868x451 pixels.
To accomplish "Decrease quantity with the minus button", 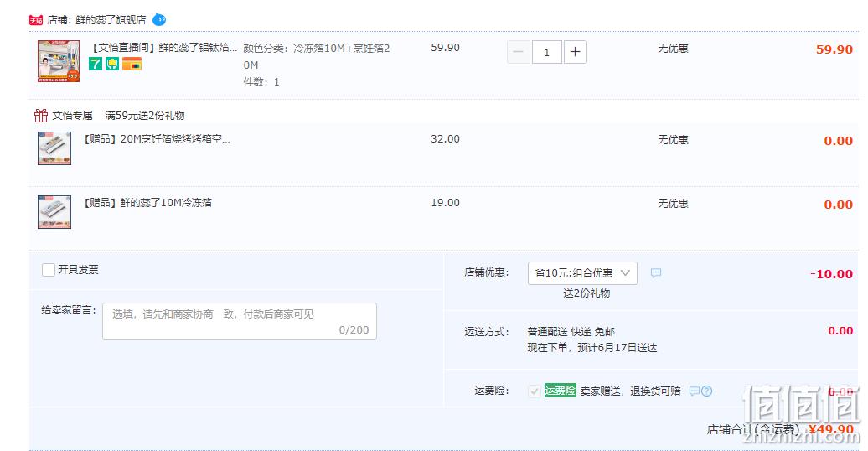I will point(518,52).
